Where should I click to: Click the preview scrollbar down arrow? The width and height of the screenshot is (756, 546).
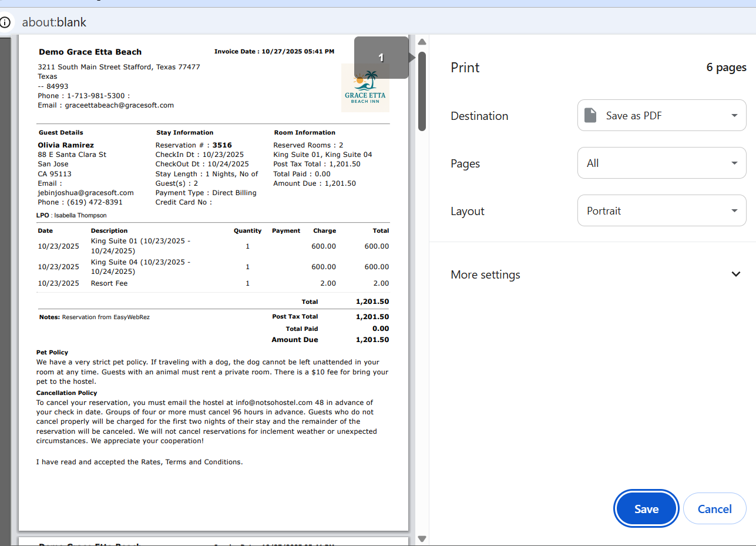(x=422, y=539)
